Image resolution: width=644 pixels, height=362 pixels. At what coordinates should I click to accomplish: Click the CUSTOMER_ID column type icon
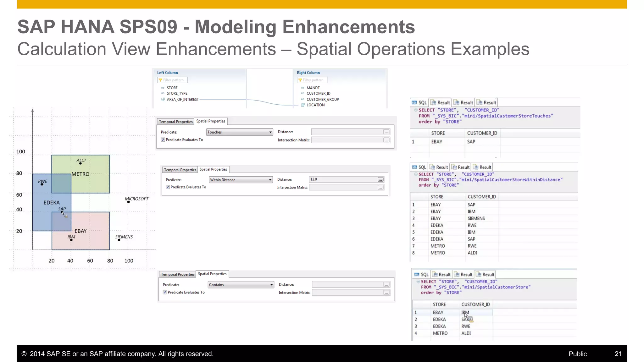pos(303,93)
